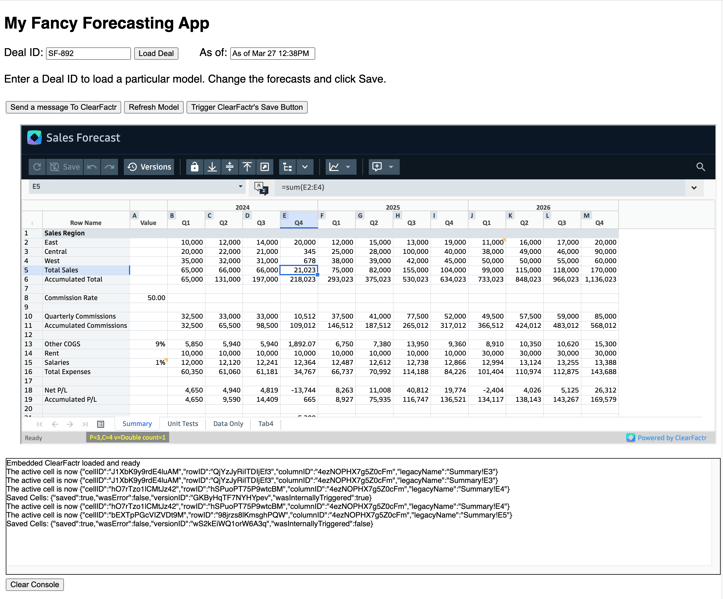Click the translate icon beside the formula bar
The image size is (723, 599).
261,188
